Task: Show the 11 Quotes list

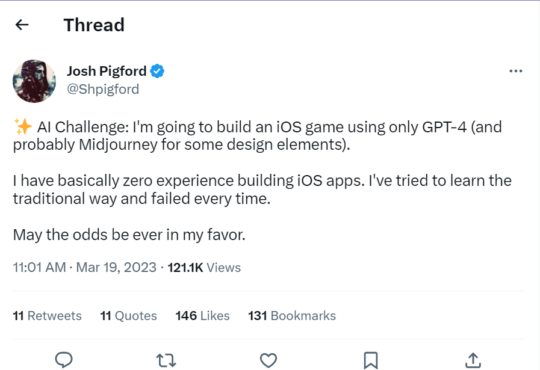Action: 128,316
